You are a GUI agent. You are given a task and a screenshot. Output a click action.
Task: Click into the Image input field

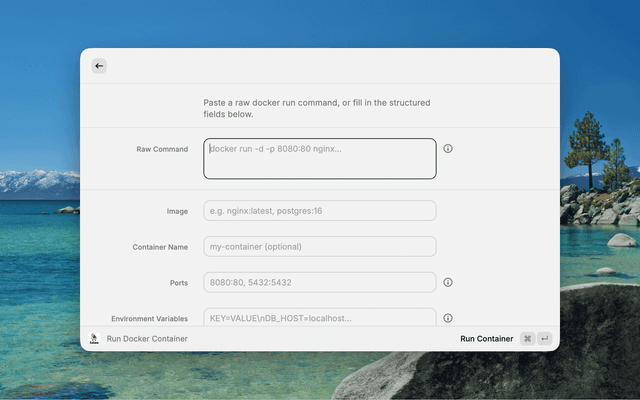point(320,211)
